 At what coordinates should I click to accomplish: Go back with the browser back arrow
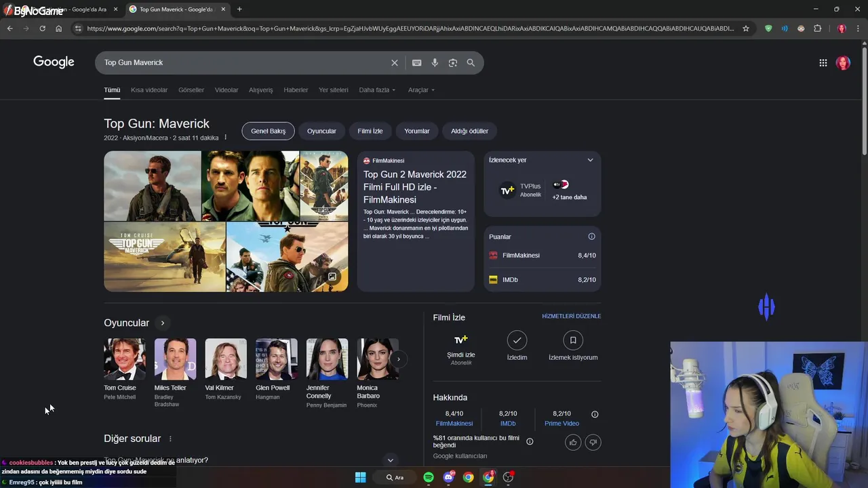click(9, 28)
